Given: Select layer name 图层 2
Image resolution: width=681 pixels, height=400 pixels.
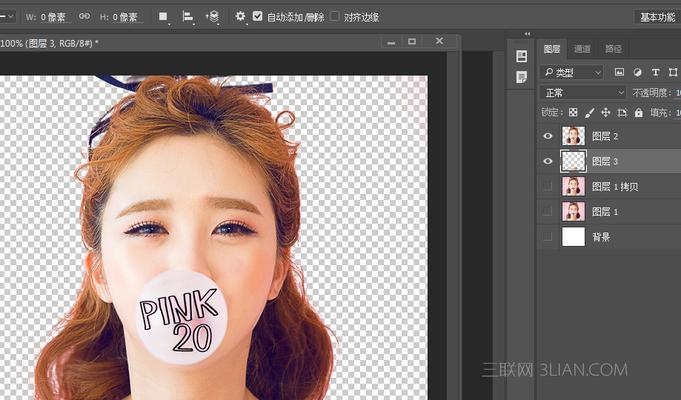Looking at the screenshot, I should 605,136.
